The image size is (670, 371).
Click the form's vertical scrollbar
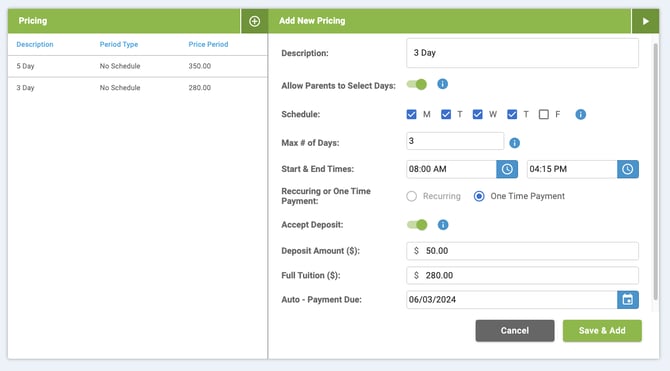[x=655, y=171]
